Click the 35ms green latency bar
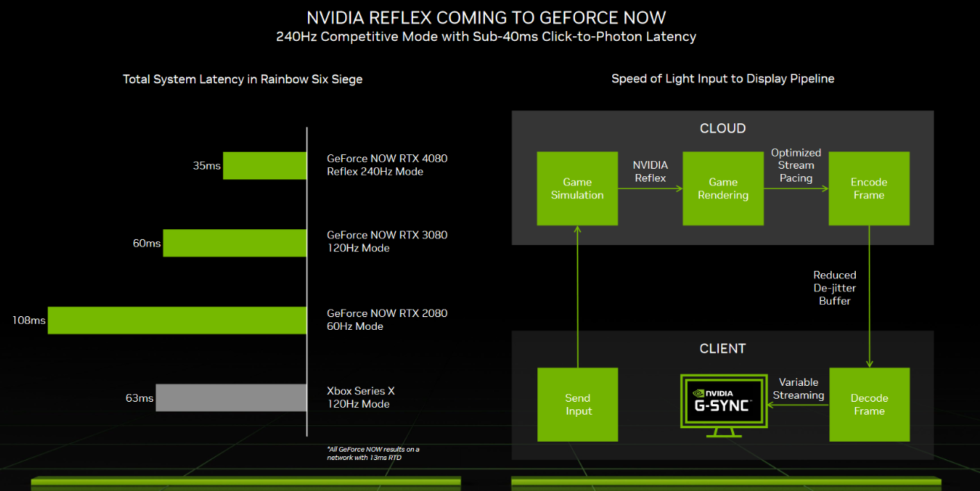 (x=265, y=166)
